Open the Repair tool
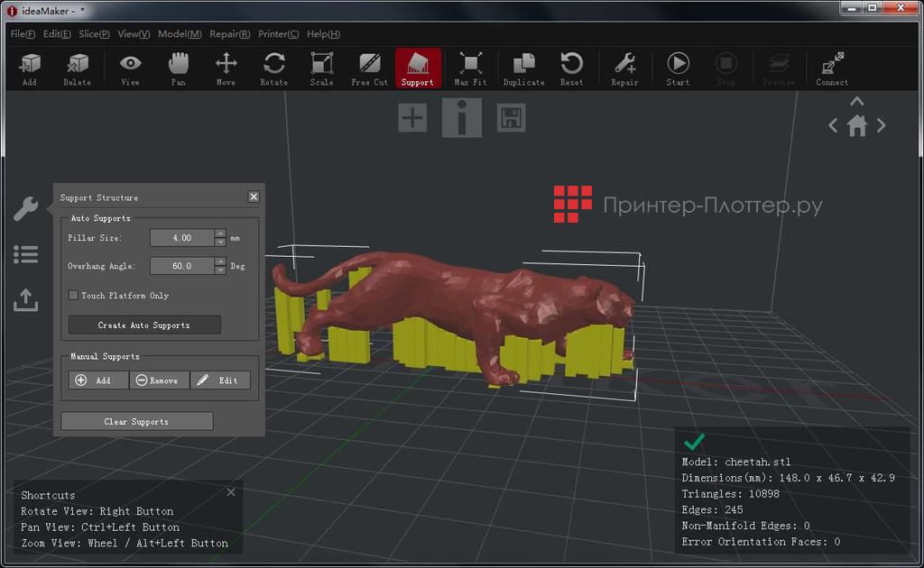Screen dimensions: 924x568 click(624, 68)
